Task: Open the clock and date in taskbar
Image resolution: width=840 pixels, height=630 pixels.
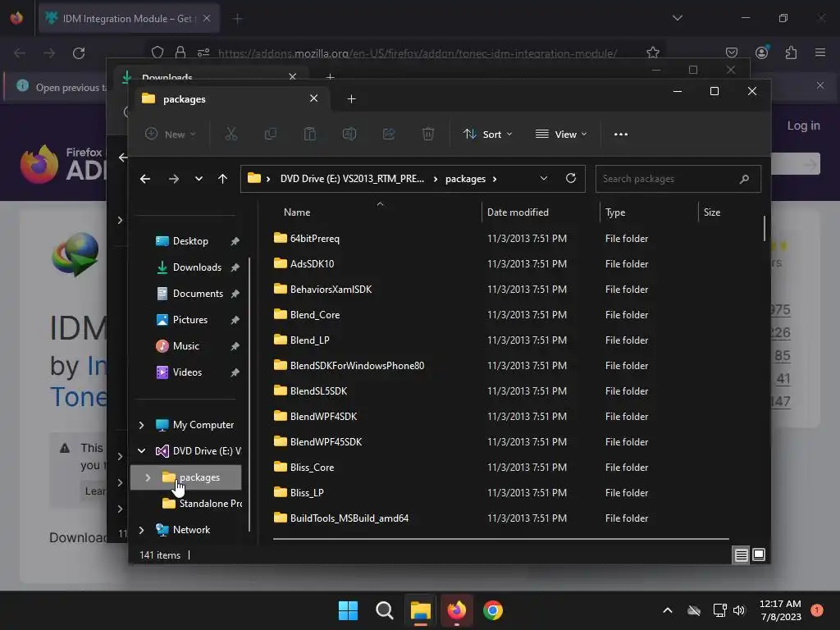Action: [x=781, y=610]
